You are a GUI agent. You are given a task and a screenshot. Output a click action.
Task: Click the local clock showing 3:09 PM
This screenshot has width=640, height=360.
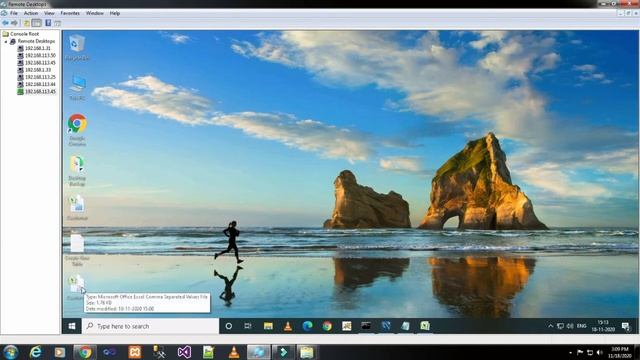coord(620,352)
